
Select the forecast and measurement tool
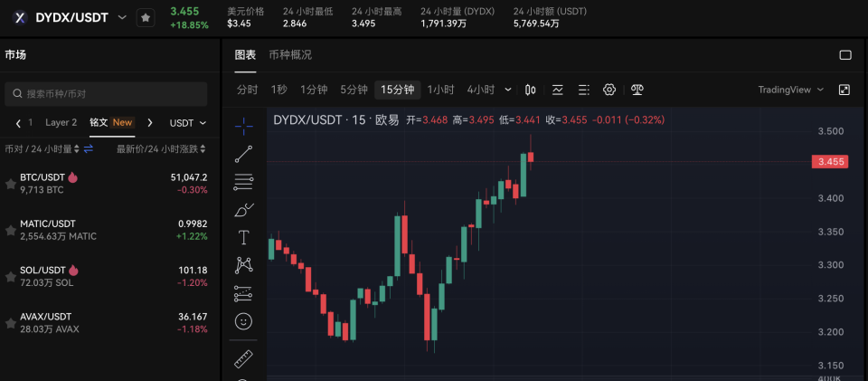coord(243,293)
